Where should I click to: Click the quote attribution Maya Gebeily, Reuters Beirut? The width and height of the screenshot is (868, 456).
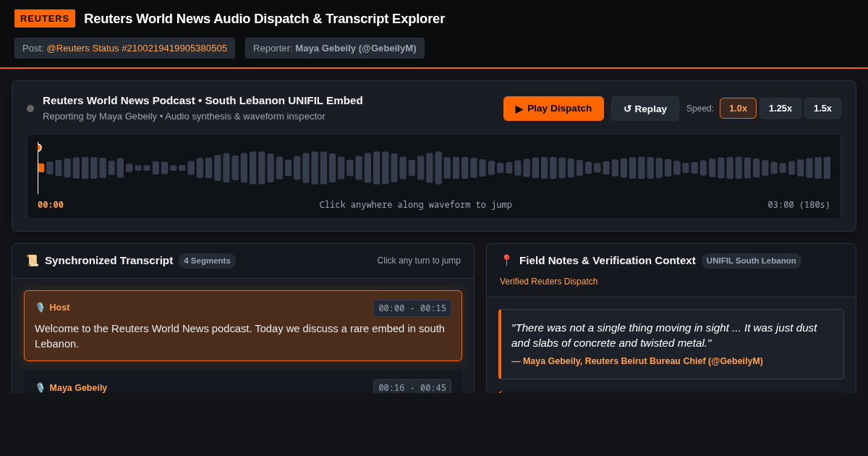(637, 361)
